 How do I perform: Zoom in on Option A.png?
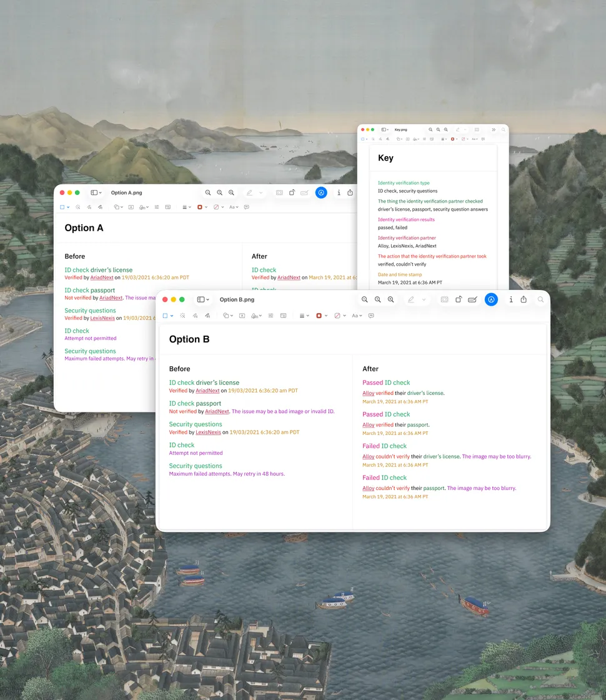coord(231,193)
